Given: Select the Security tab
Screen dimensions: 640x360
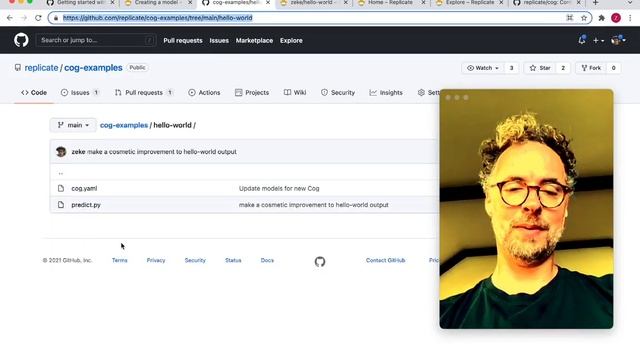Looking at the screenshot, I should 338,93.
